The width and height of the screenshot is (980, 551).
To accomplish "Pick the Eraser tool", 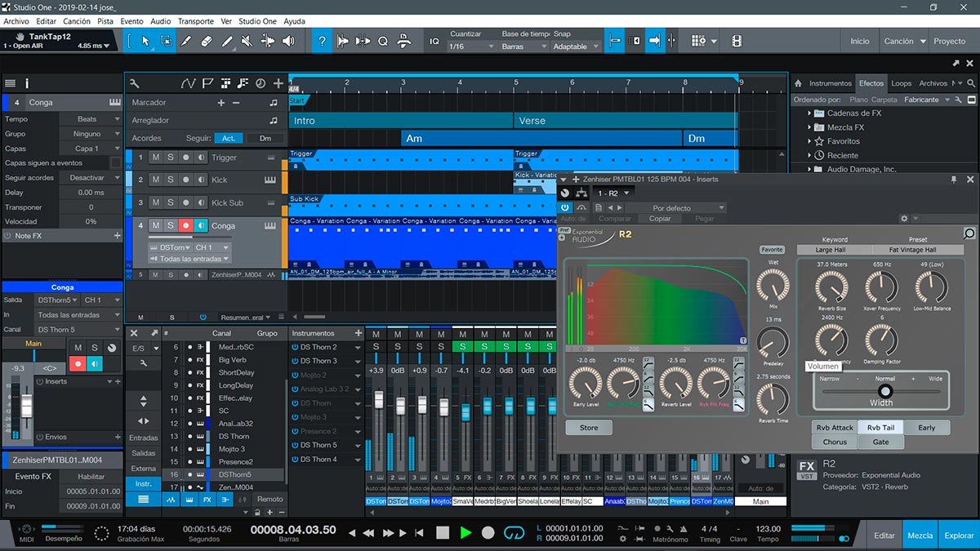I will coord(207,41).
